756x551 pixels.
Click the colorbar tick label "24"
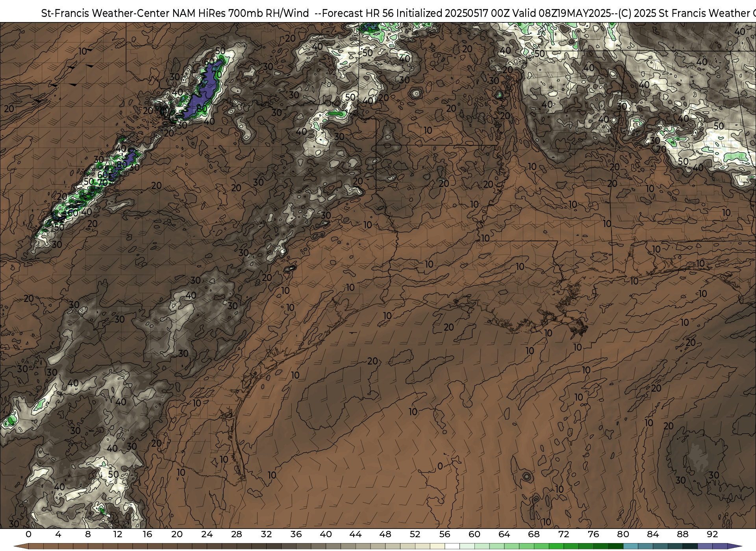click(207, 534)
